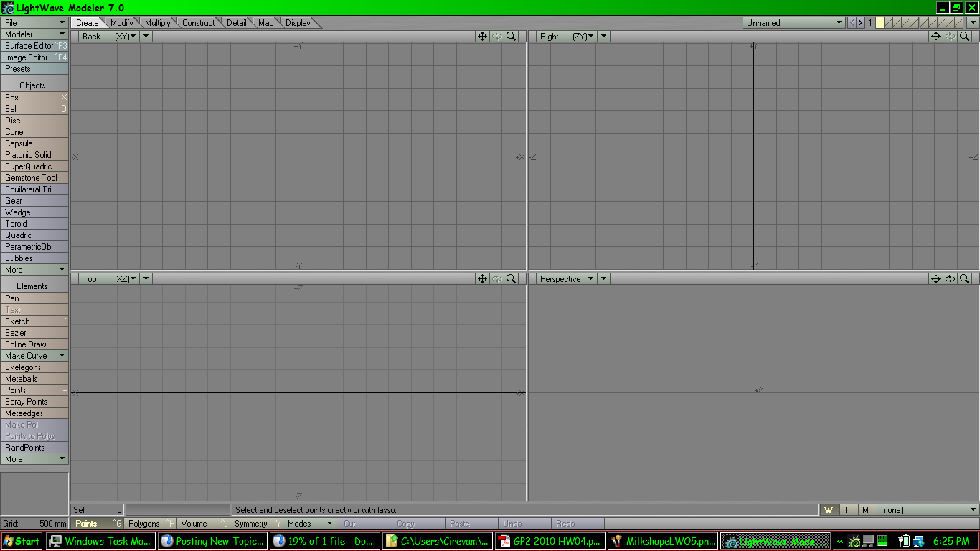Click the grey monitors icon in the tray
The height and width of the screenshot is (551, 980).
868,541
